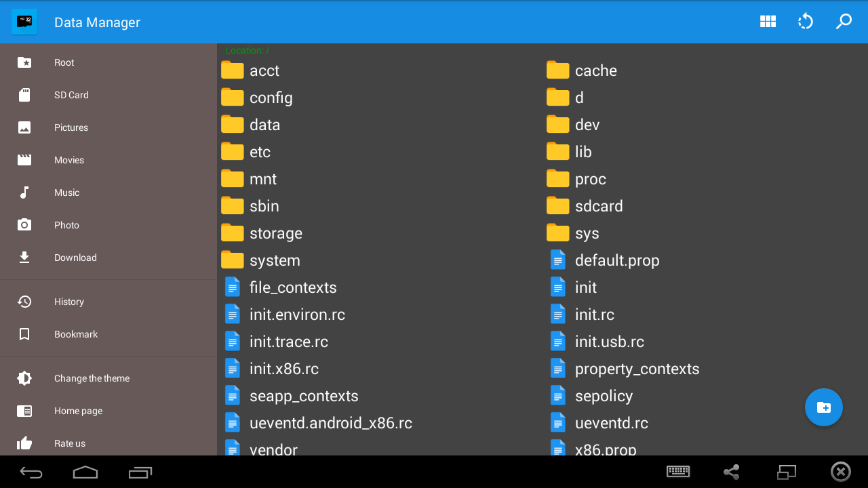The height and width of the screenshot is (488, 868).
Task: Tap the refresh icon in top bar
Action: coord(805,22)
